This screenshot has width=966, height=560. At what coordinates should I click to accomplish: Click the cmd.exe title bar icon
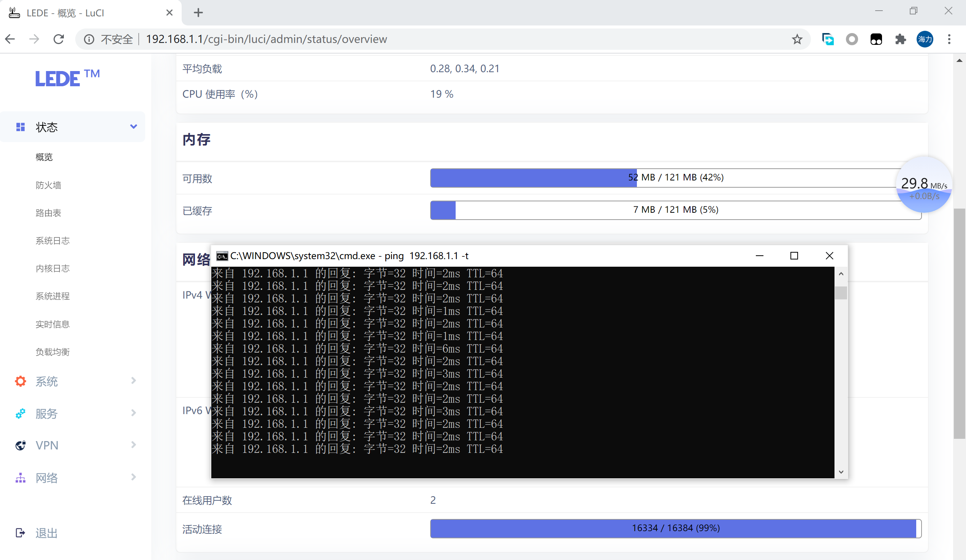(222, 256)
